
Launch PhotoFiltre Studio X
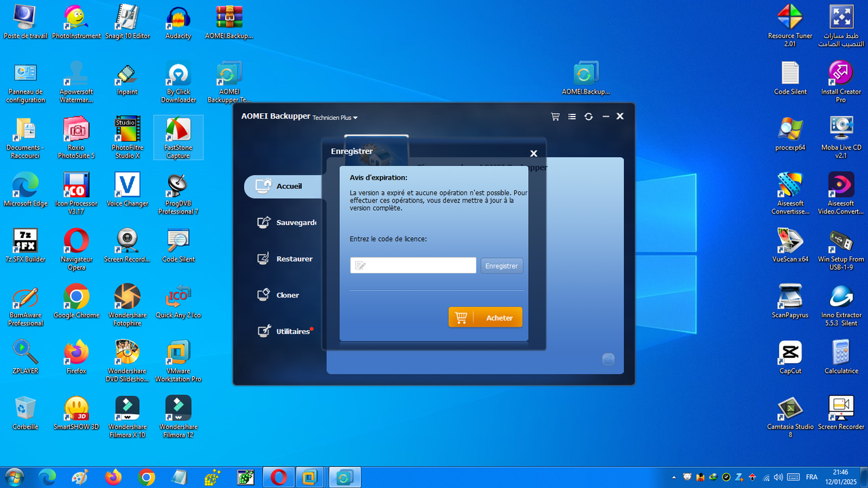[x=127, y=138]
